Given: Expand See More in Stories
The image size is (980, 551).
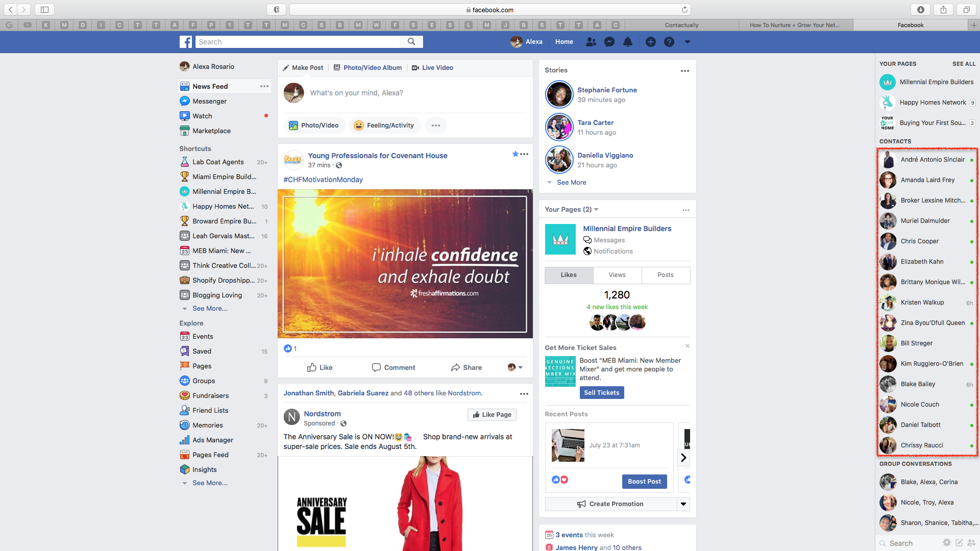Looking at the screenshot, I should tap(571, 182).
